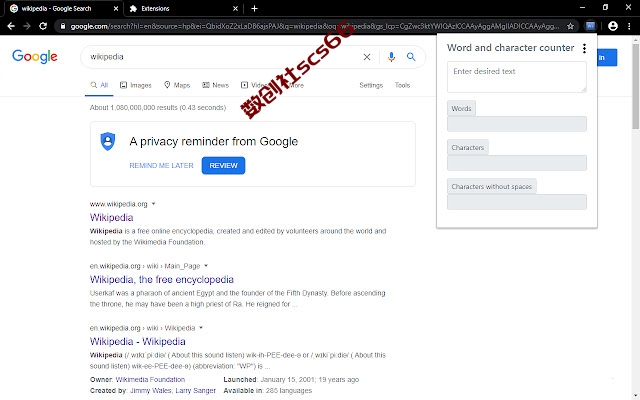Open the extension popup's three-dot menu
Viewport: 640px width, 400px height.
pyautogui.click(x=584, y=48)
